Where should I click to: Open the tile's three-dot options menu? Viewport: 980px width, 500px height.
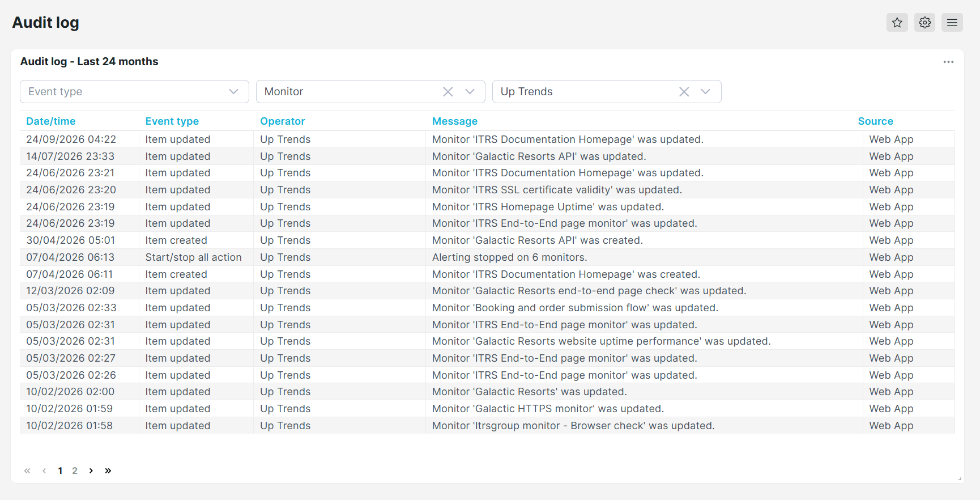click(x=948, y=62)
